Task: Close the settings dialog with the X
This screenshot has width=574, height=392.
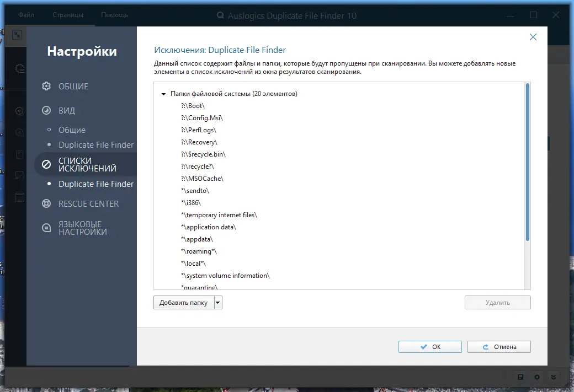Action: [x=533, y=37]
